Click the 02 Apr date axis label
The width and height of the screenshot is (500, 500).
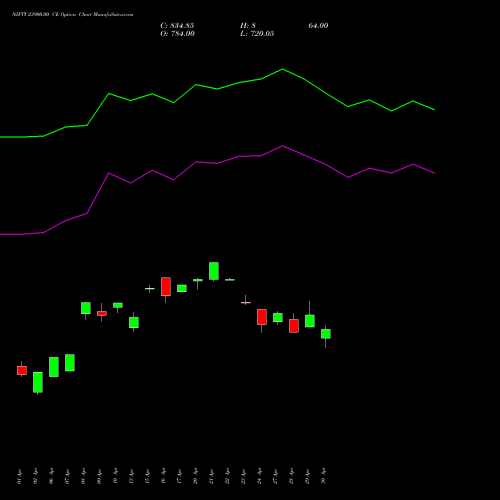click(x=35, y=476)
